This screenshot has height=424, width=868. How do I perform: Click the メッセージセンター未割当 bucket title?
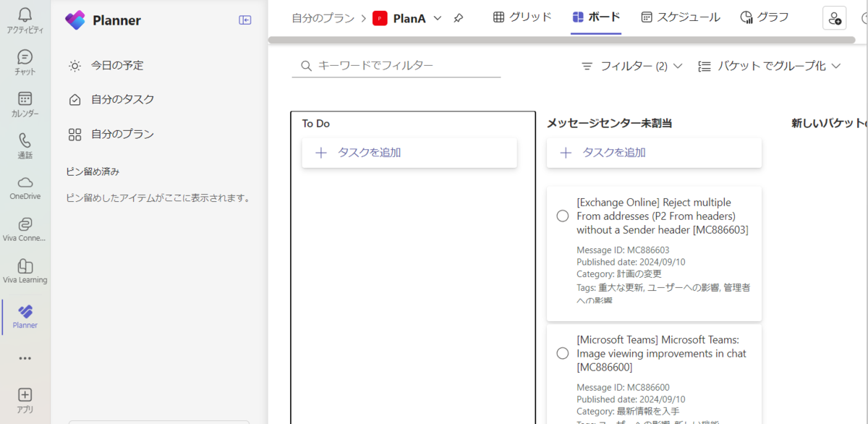tap(610, 124)
